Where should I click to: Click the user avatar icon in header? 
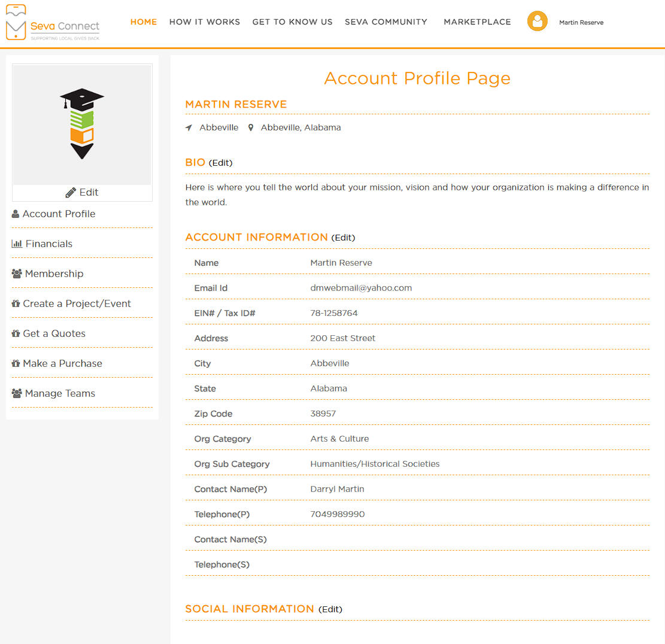(537, 22)
